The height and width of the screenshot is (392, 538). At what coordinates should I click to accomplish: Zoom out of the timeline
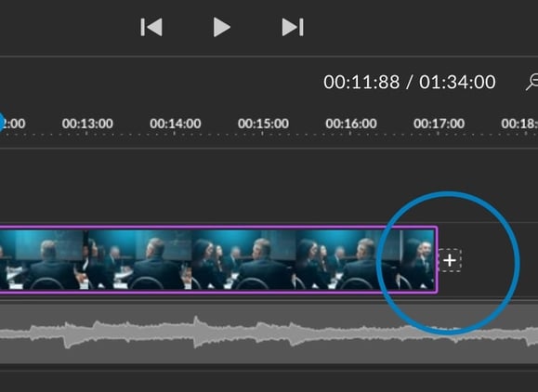pyautogui.click(x=532, y=82)
